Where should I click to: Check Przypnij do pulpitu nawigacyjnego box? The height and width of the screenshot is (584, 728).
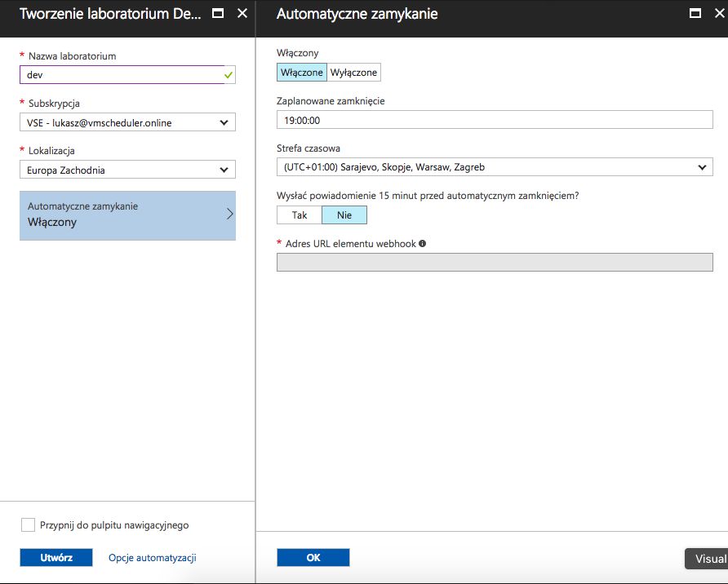(29, 525)
